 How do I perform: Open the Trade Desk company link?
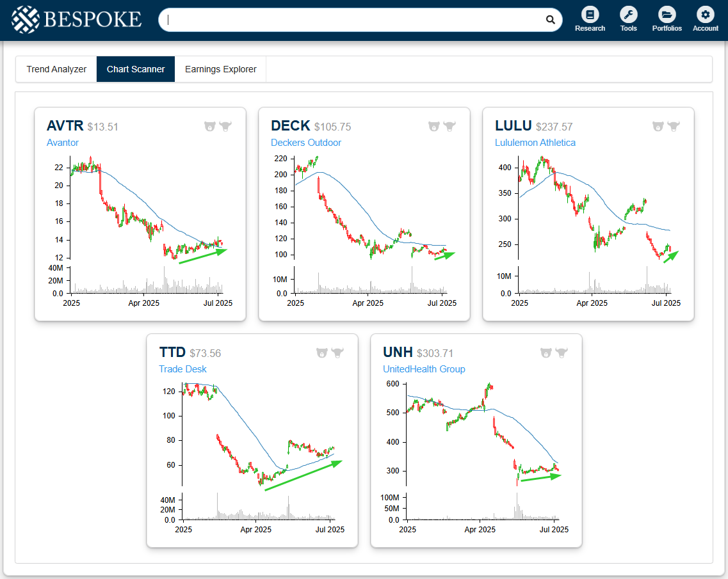(x=182, y=369)
